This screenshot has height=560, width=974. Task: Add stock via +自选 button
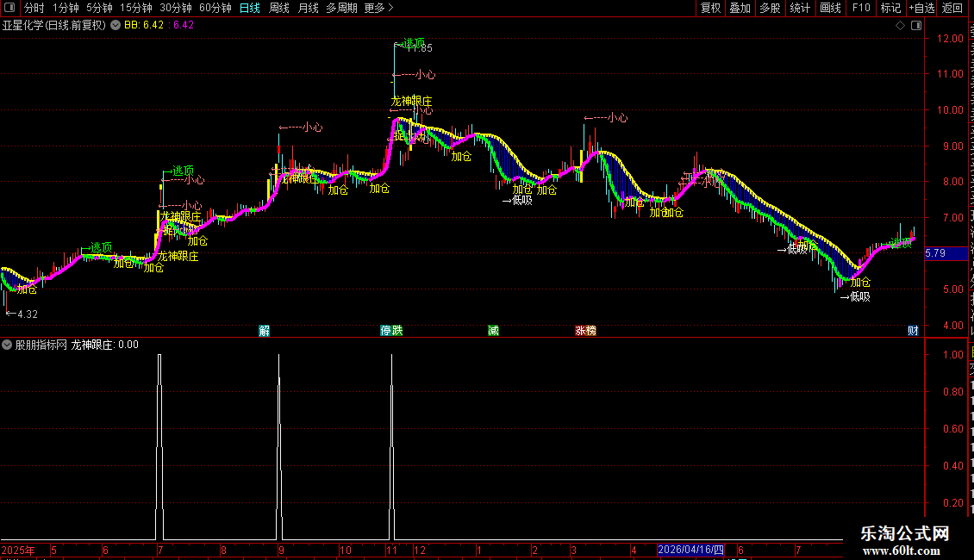[x=921, y=8]
